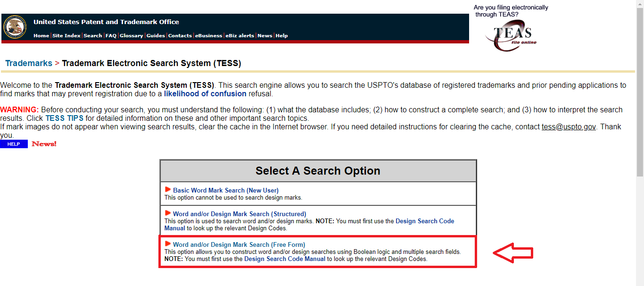Go to Guides in header navigation
This screenshot has width=644, height=286.
point(156,36)
